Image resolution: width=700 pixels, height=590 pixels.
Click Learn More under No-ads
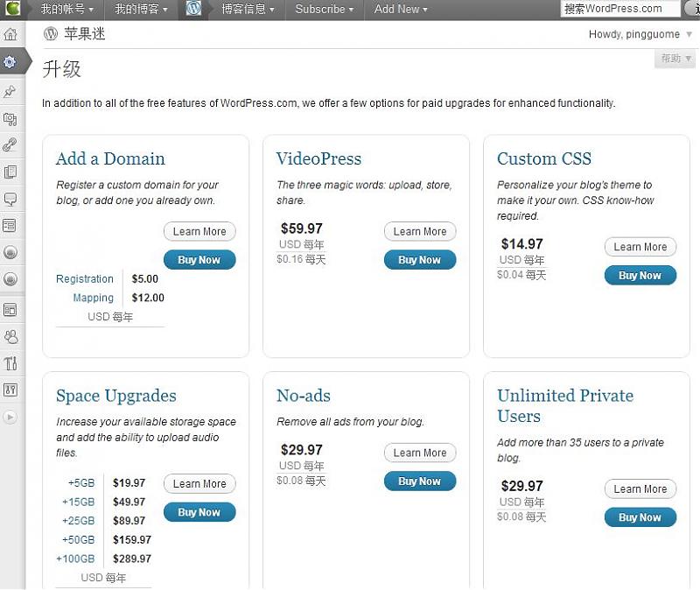pyautogui.click(x=420, y=453)
